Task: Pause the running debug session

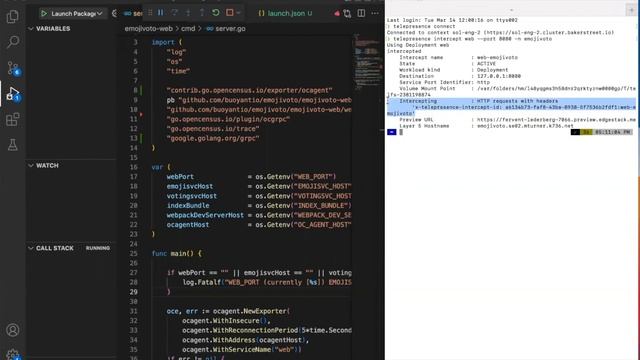Action: coord(161,13)
